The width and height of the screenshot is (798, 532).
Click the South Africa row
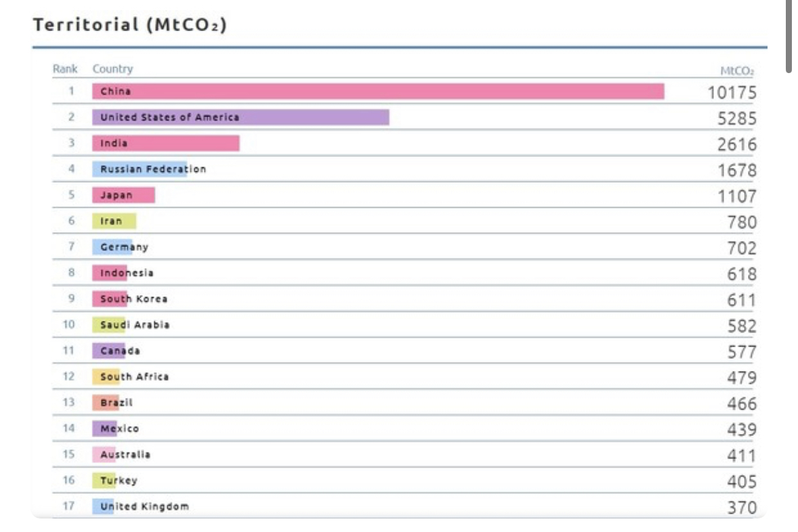[405, 377]
